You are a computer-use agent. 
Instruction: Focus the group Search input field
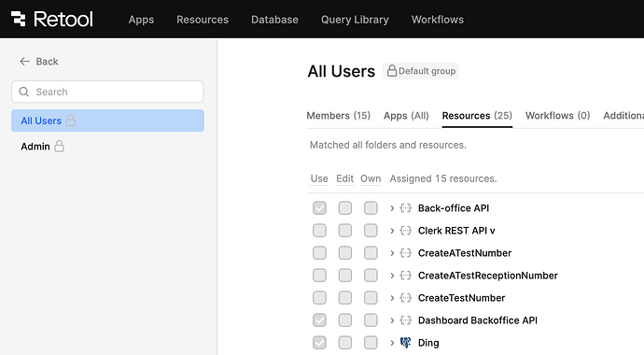pyautogui.click(x=107, y=92)
